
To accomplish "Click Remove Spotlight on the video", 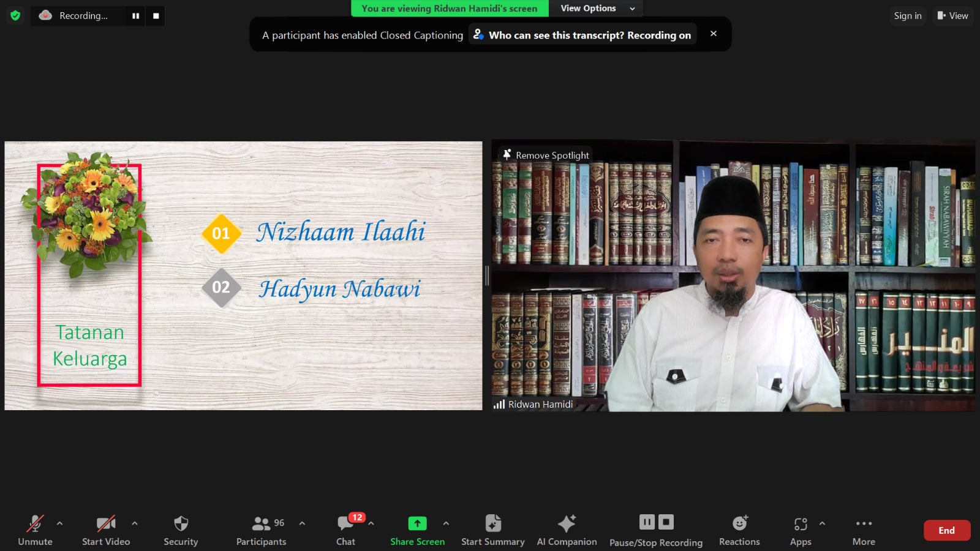I will click(x=546, y=155).
